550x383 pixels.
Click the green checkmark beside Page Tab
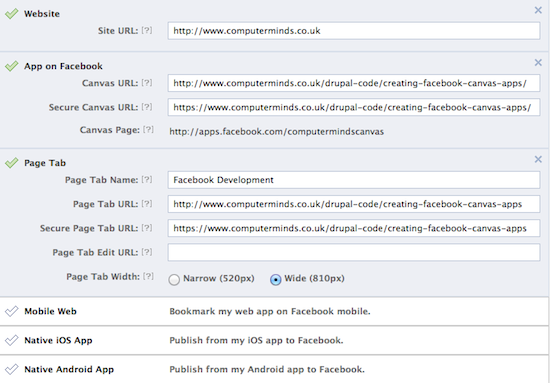tap(12, 163)
